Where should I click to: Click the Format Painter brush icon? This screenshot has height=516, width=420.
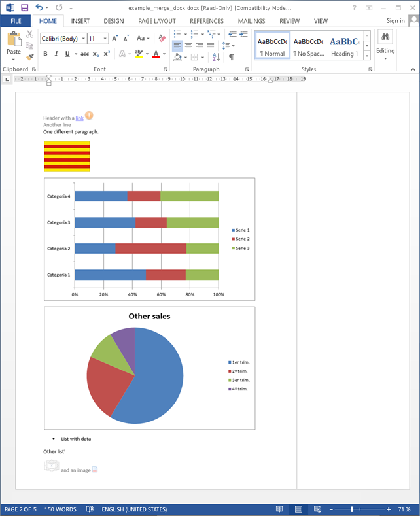click(x=30, y=57)
